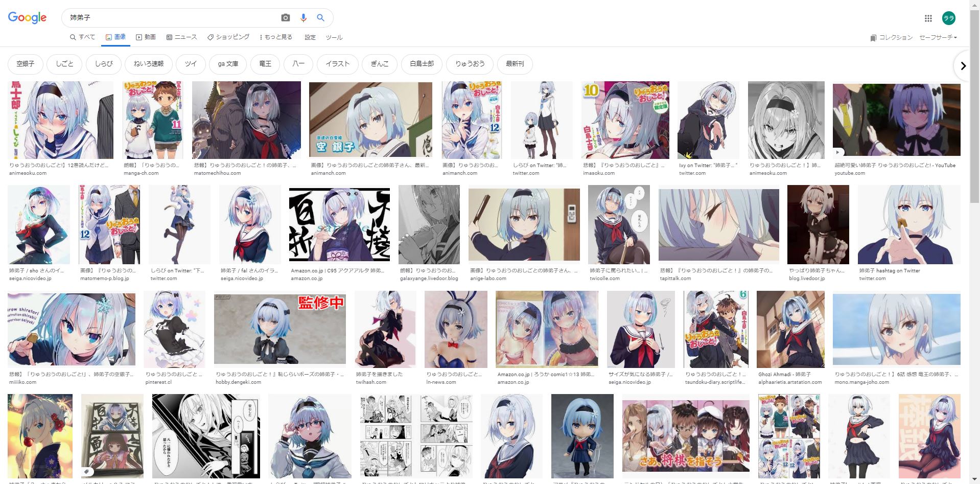This screenshot has height=484, width=980.
Task: Click the サイズが気になる姉弟子 caption link
Action: pos(641,374)
